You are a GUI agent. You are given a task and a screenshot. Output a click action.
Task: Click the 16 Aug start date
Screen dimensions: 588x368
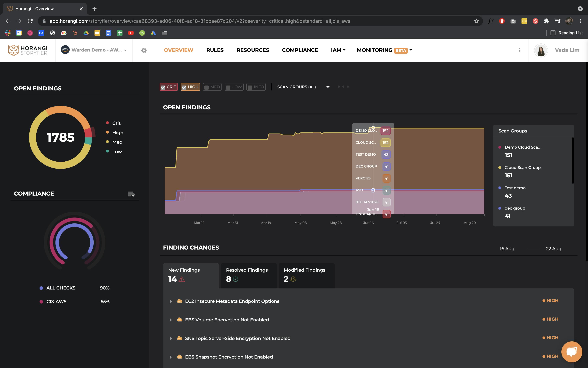tap(507, 249)
